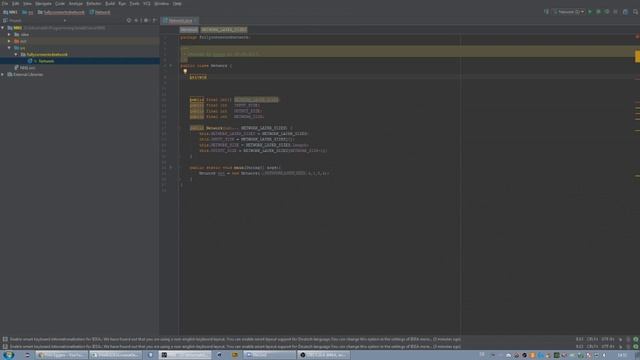The width and height of the screenshot is (640, 360).
Task: Click fullyconnectednetwork in the navigation bar
Action: 61,12
